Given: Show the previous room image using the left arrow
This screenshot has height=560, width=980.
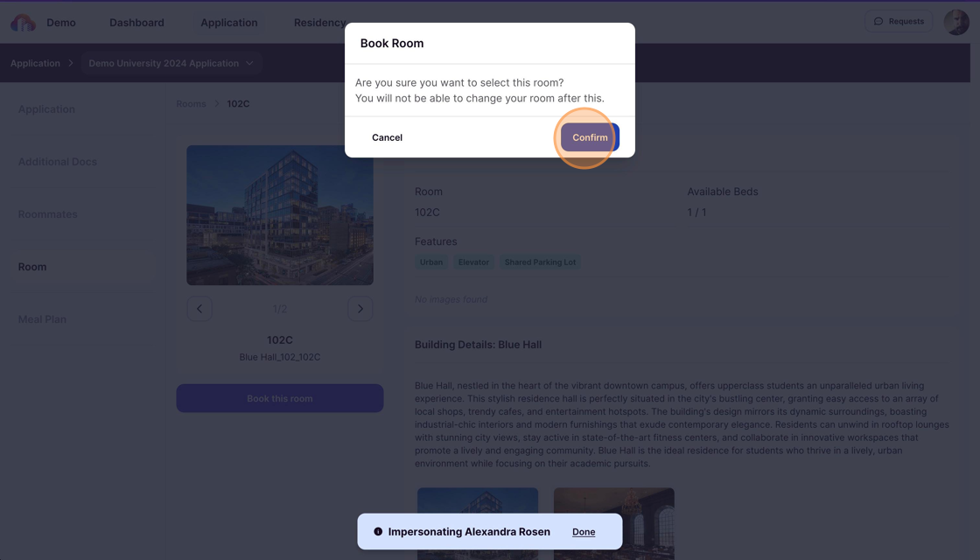Looking at the screenshot, I should point(199,308).
